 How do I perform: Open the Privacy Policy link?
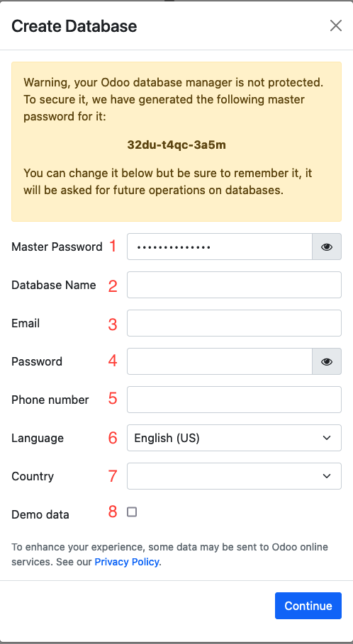point(127,562)
